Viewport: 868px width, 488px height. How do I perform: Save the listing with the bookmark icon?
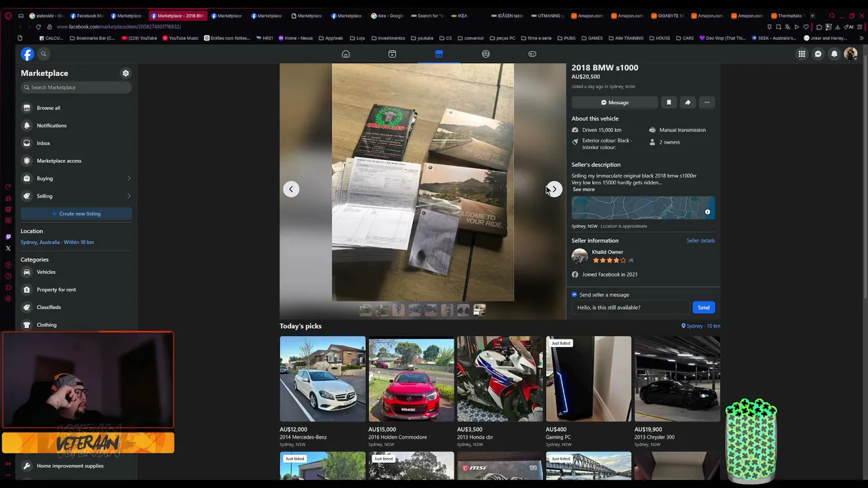click(669, 102)
